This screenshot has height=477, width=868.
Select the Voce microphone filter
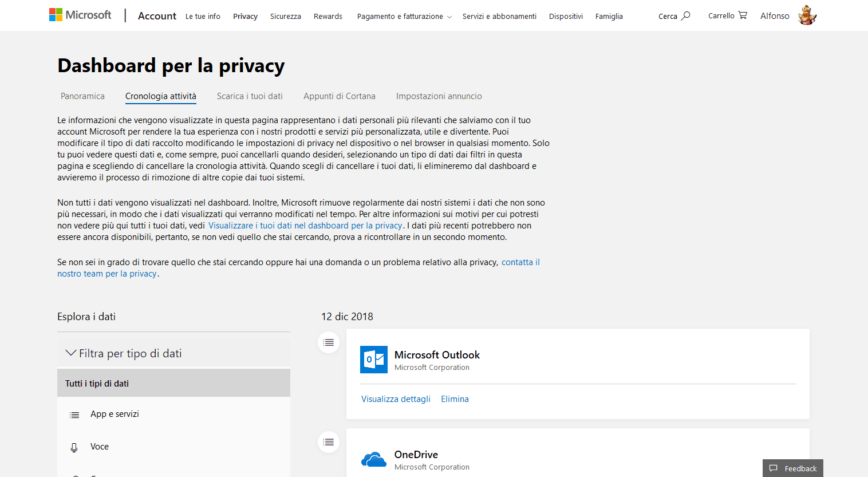coord(99,447)
